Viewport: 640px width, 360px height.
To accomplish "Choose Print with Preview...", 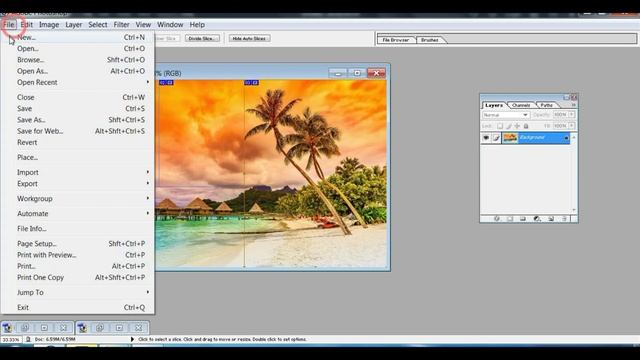I will point(78,255).
